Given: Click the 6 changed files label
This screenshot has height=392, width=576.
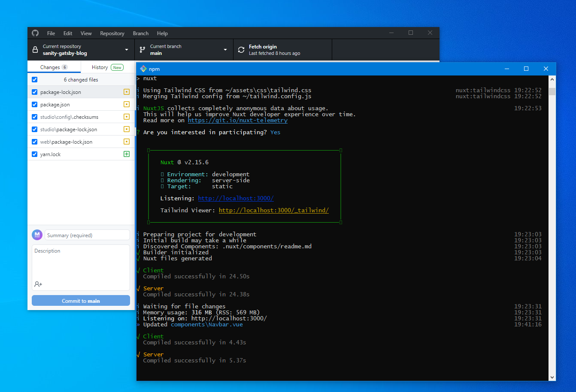Looking at the screenshot, I should point(81,80).
